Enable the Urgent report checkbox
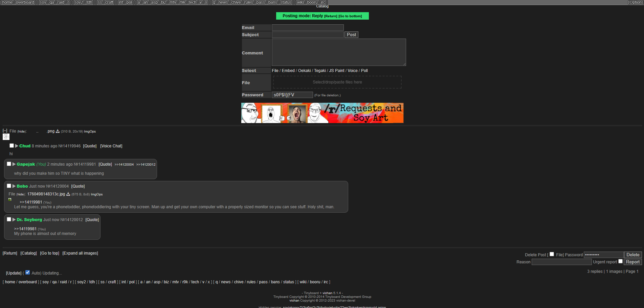Viewport: 644px width, 308px height. click(x=620, y=261)
